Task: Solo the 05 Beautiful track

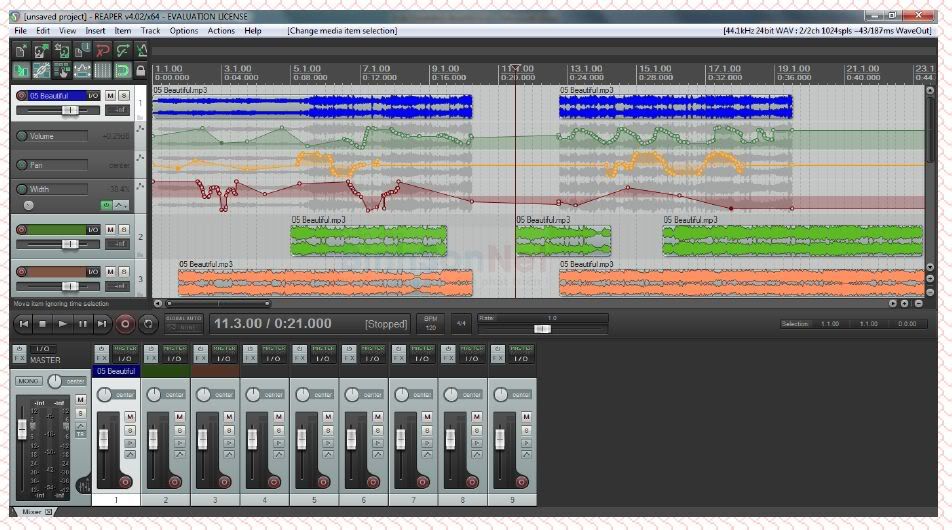Action: point(124,95)
